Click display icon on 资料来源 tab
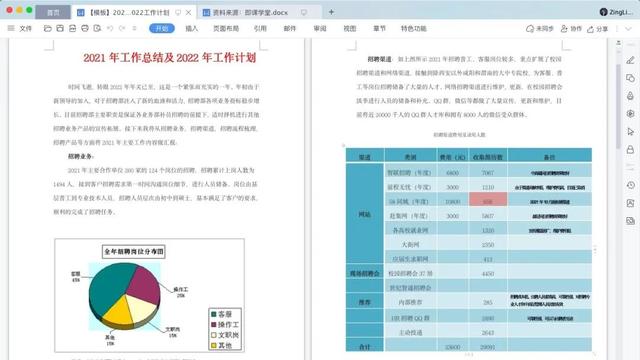The height and width of the screenshot is (360, 640). (x=304, y=13)
